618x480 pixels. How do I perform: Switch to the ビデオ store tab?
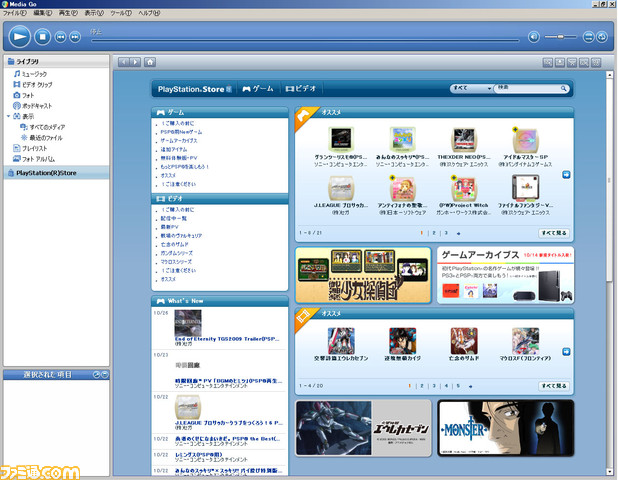pos(300,89)
